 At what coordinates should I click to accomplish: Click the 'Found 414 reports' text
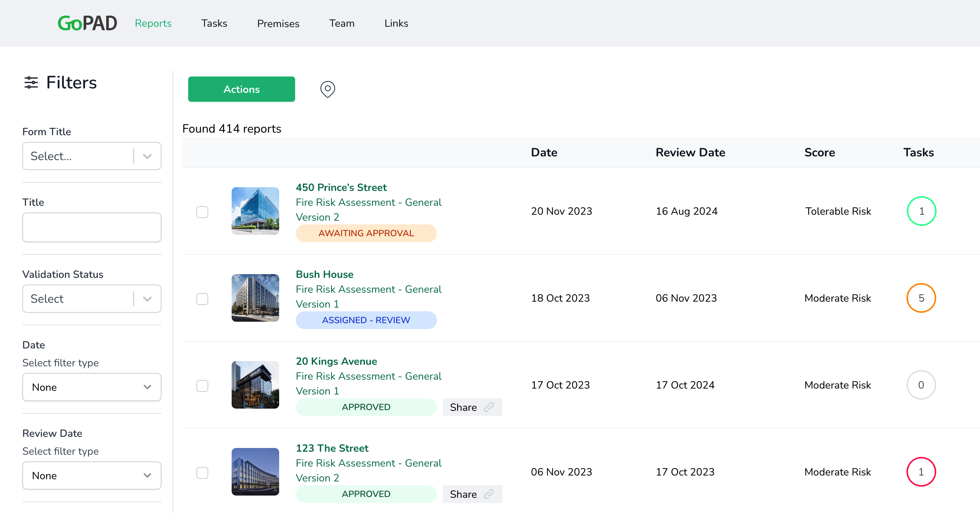232,129
